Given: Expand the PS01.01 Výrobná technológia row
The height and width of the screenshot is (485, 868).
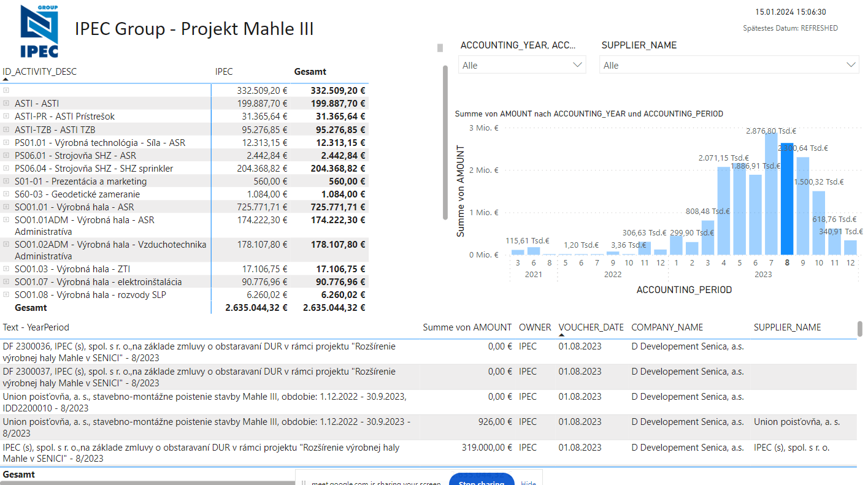Looking at the screenshot, I should 6,143.
